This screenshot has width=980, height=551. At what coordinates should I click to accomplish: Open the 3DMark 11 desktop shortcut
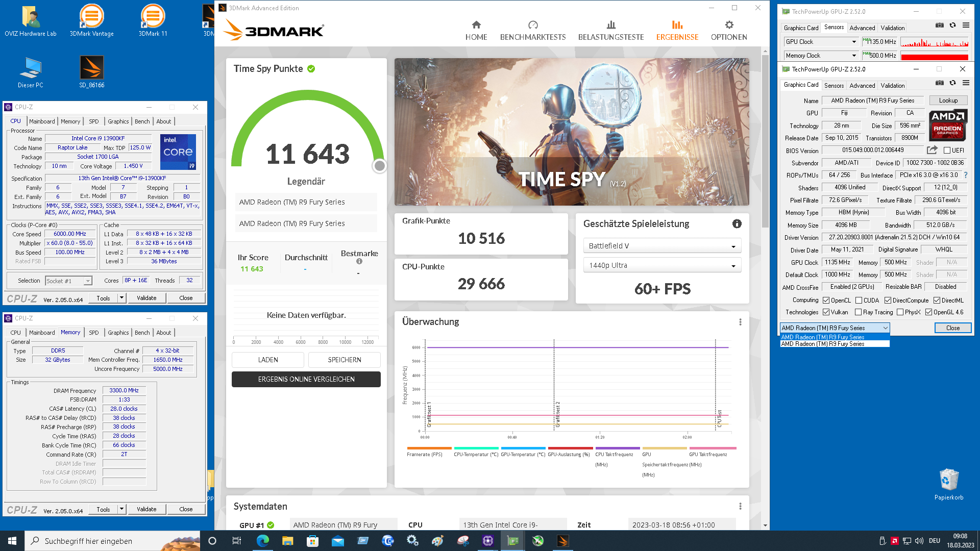pyautogui.click(x=153, y=21)
